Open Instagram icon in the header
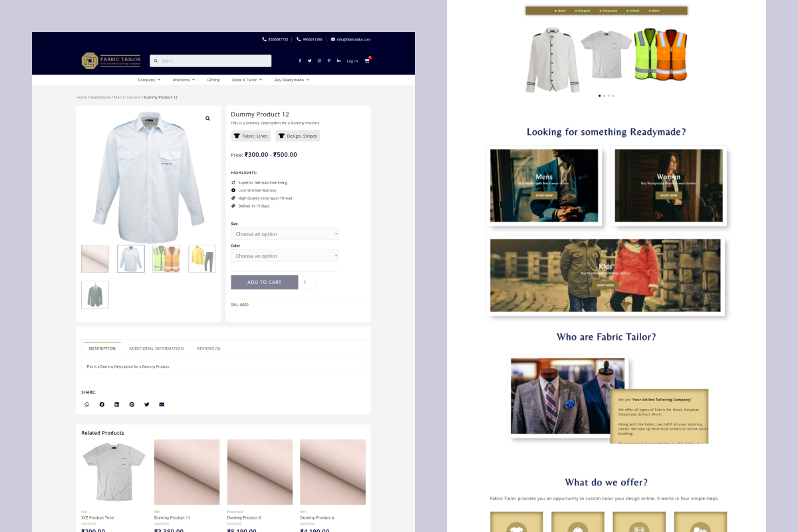This screenshot has width=798, height=532. pyautogui.click(x=319, y=61)
